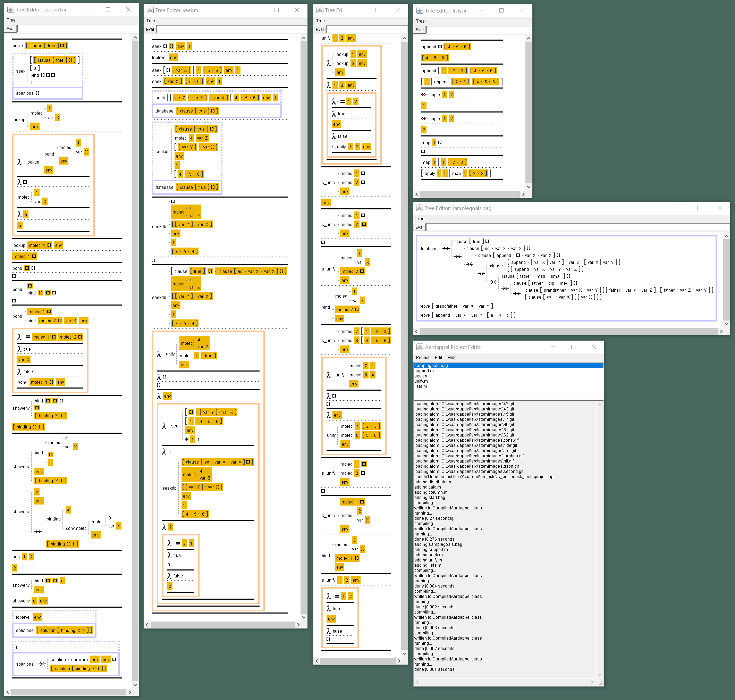Click the lambda icon before 'lookup' in support.m
Image resolution: width=735 pixels, height=700 pixels.
coord(19,162)
